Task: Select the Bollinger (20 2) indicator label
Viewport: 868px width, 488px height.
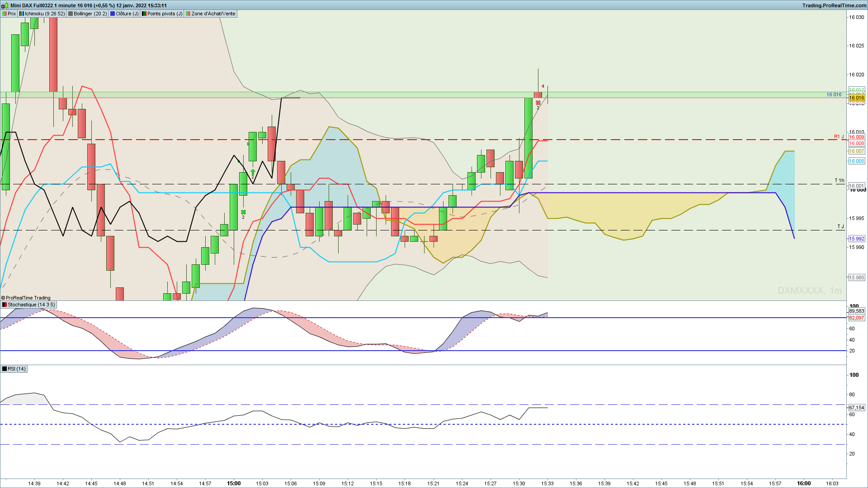Action: click(88, 14)
